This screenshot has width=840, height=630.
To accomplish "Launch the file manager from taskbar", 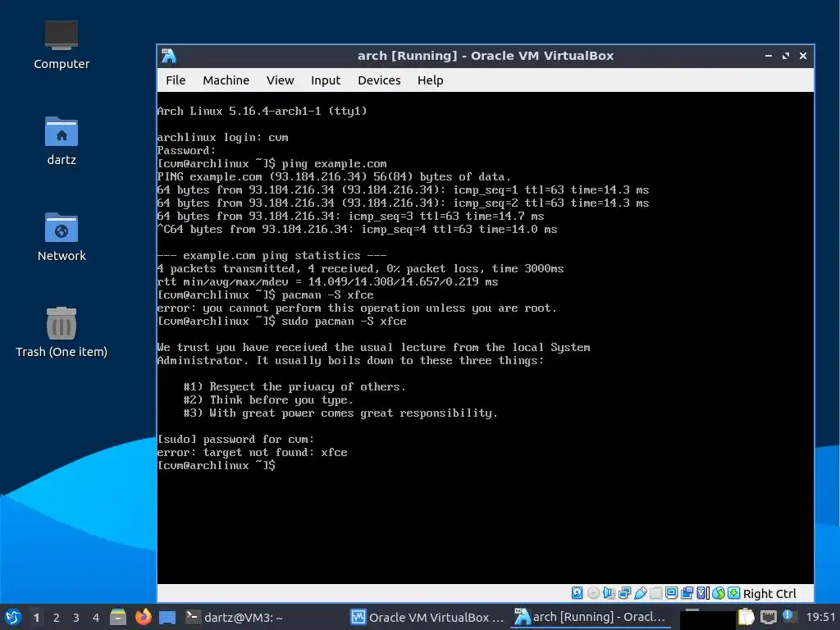I will 118,617.
